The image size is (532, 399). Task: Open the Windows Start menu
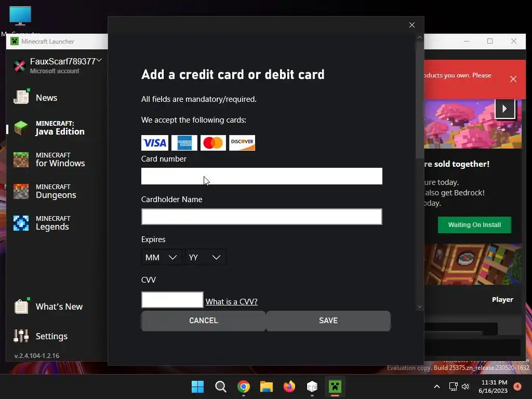point(197,387)
